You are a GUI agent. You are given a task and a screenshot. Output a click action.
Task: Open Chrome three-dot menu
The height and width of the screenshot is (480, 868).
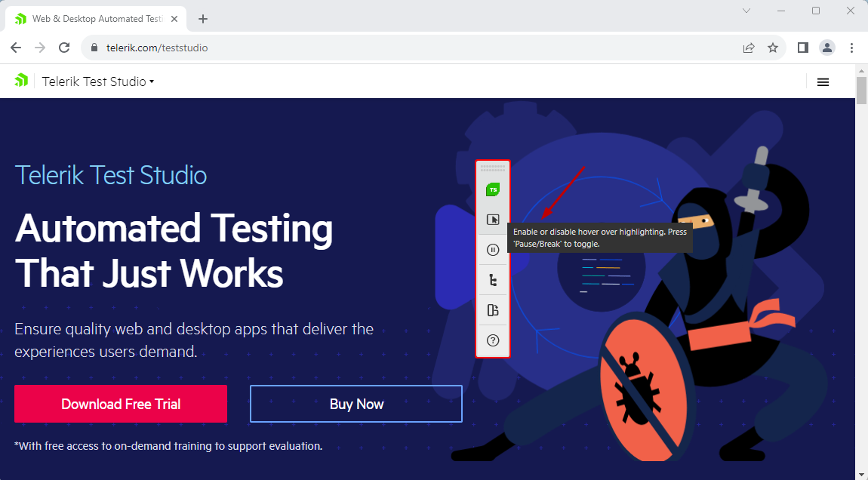[851, 48]
